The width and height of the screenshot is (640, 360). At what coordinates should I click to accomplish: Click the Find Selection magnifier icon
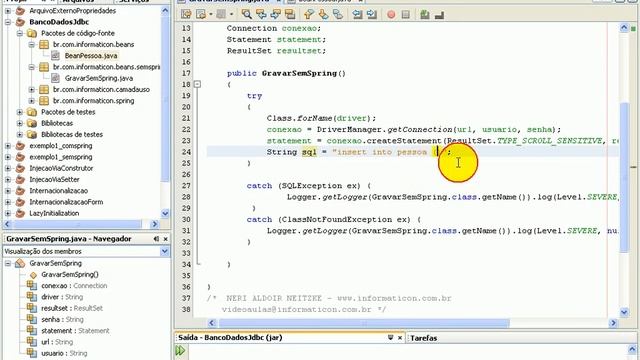tap(247, 14)
